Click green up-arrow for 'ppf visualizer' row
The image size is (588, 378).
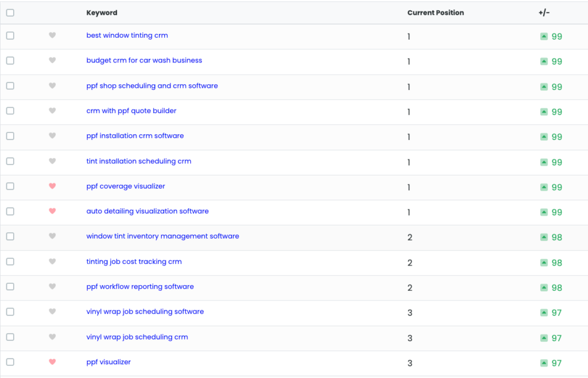point(544,363)
